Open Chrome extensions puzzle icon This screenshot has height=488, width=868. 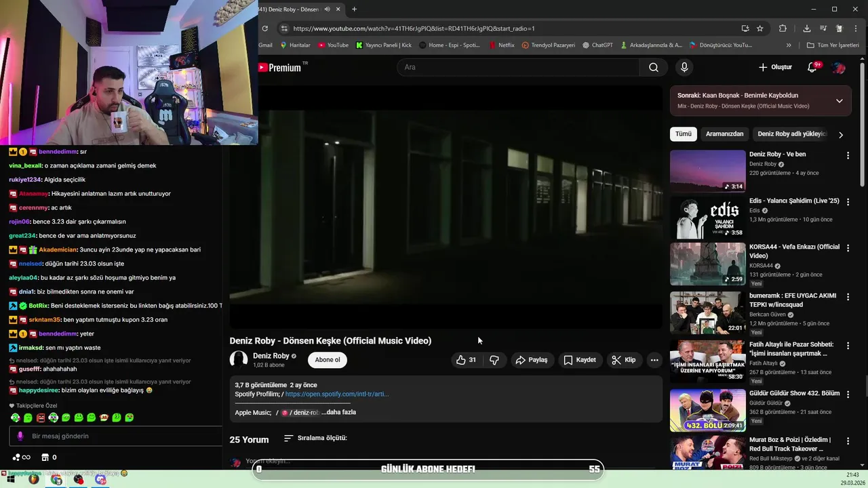(x=783, y=28)
